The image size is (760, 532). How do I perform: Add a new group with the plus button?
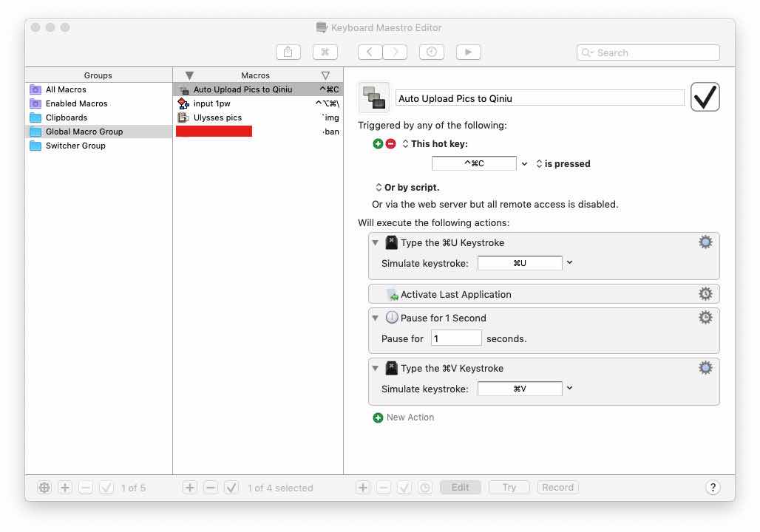[x=65, y=488]
